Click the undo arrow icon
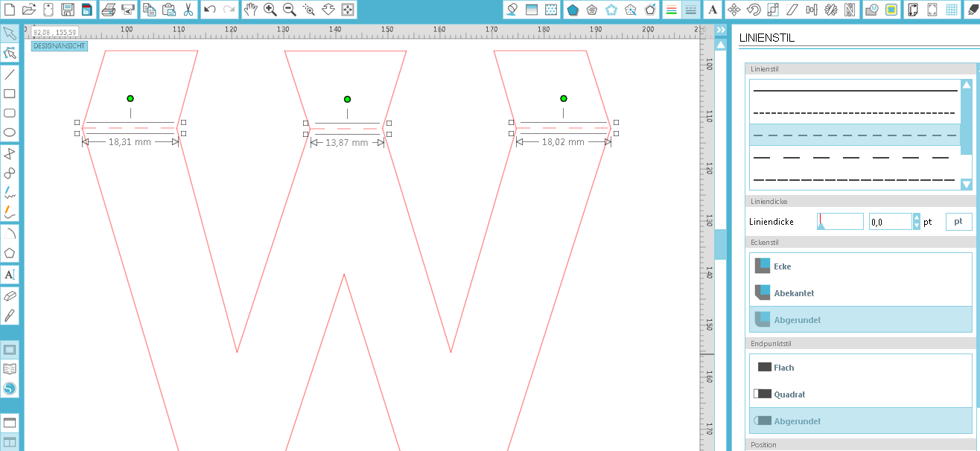 pos(210,10)
